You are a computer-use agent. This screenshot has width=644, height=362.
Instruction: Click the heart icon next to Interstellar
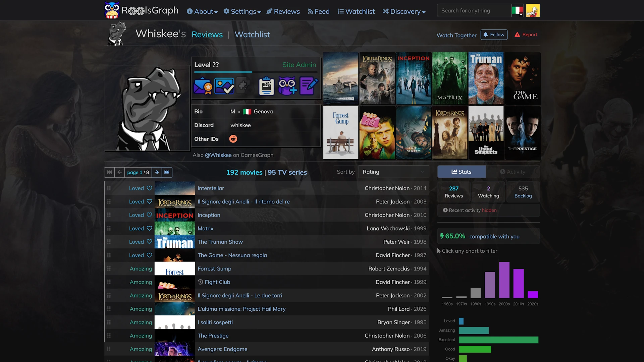pos(149,188)
